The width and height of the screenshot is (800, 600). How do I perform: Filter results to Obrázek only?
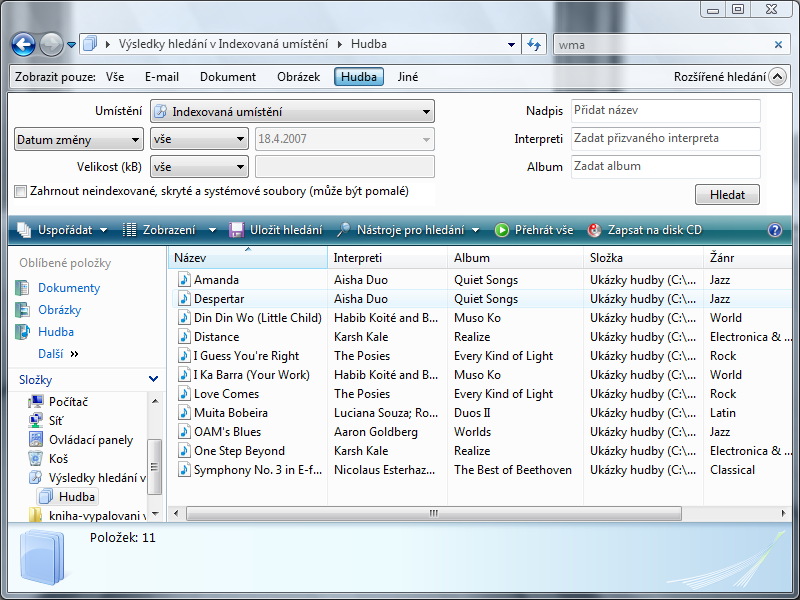pyautogui.click(x=298, y=77)
